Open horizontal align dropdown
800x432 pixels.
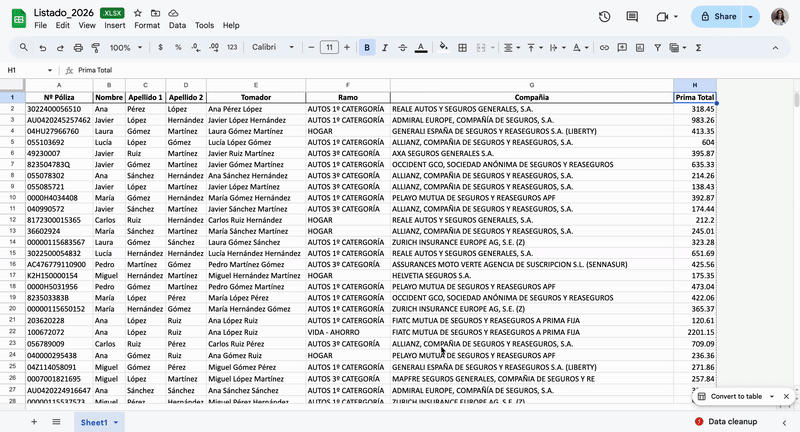[x=511, y=47]
